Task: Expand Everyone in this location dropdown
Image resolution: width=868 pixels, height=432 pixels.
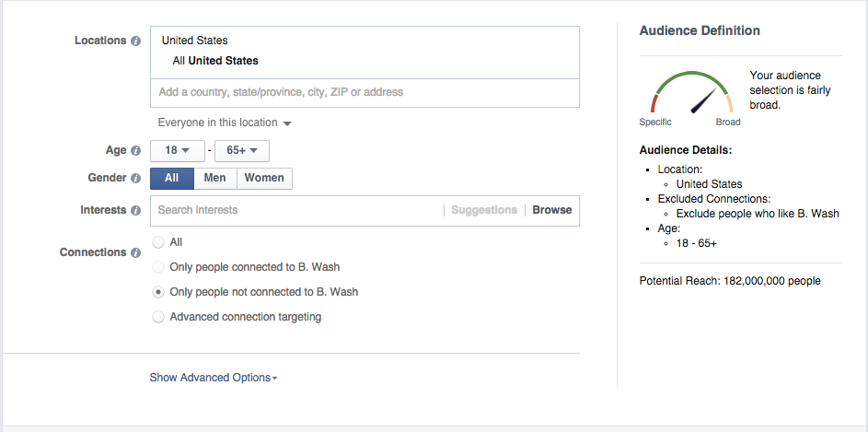Action: coord(224,123)
